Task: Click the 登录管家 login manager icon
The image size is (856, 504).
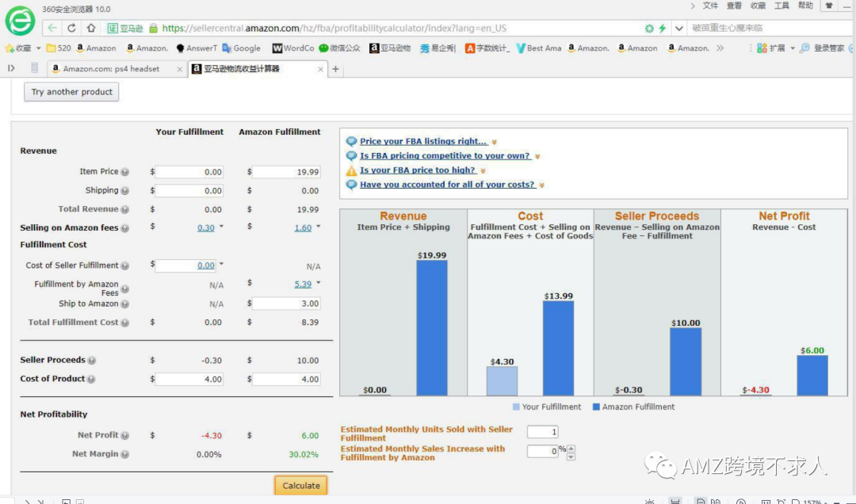Action: (x=804, y=48)
